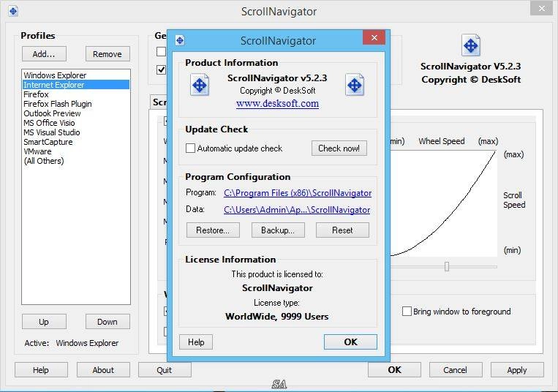Click the About button

[x=103, y=370]
